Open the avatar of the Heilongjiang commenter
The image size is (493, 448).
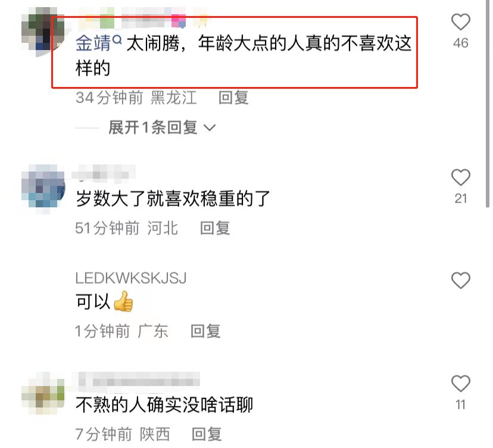click(43, 32)
